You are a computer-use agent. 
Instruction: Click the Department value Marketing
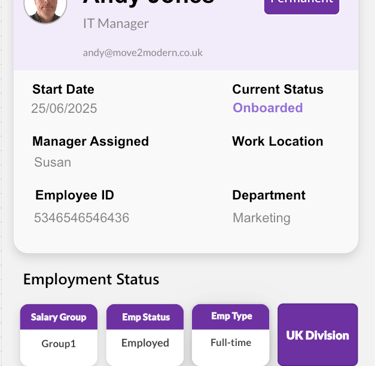pyautogui.click(x=261, y=218)
